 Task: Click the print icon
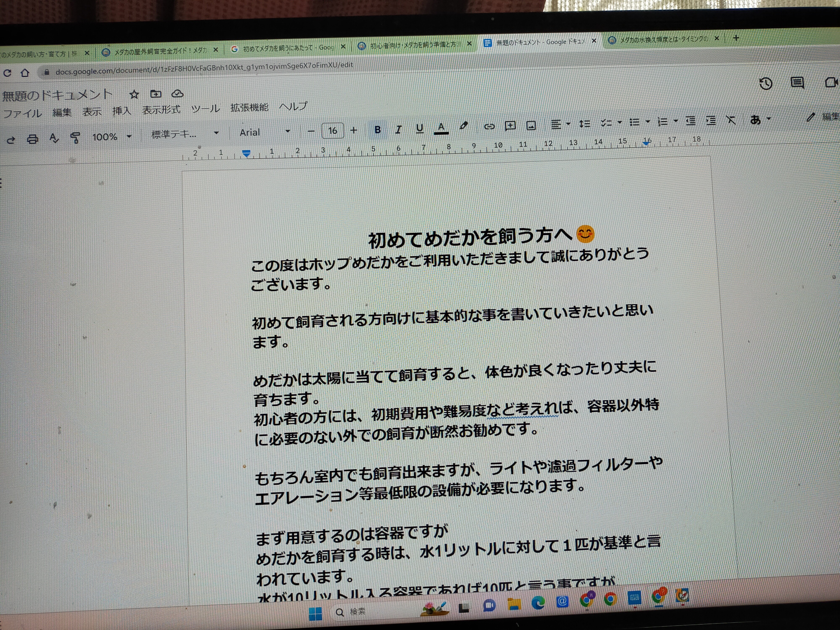point(33,139)
